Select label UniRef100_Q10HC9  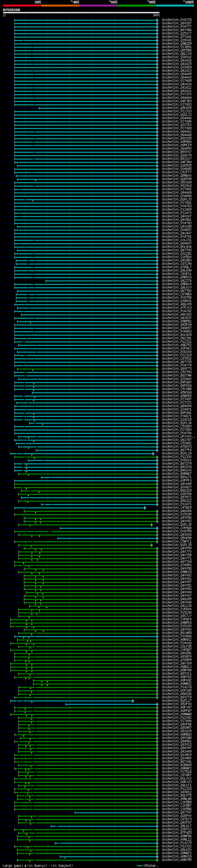(177, 754)
